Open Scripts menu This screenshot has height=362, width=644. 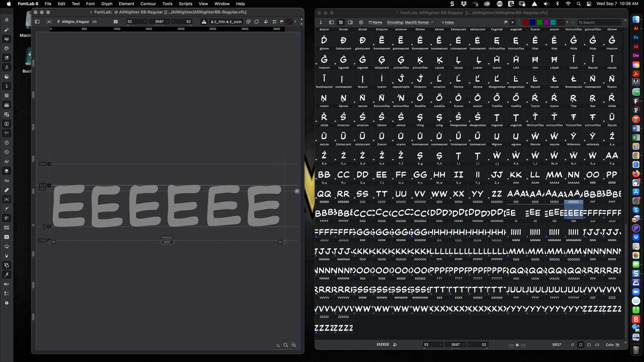point(186,3)
